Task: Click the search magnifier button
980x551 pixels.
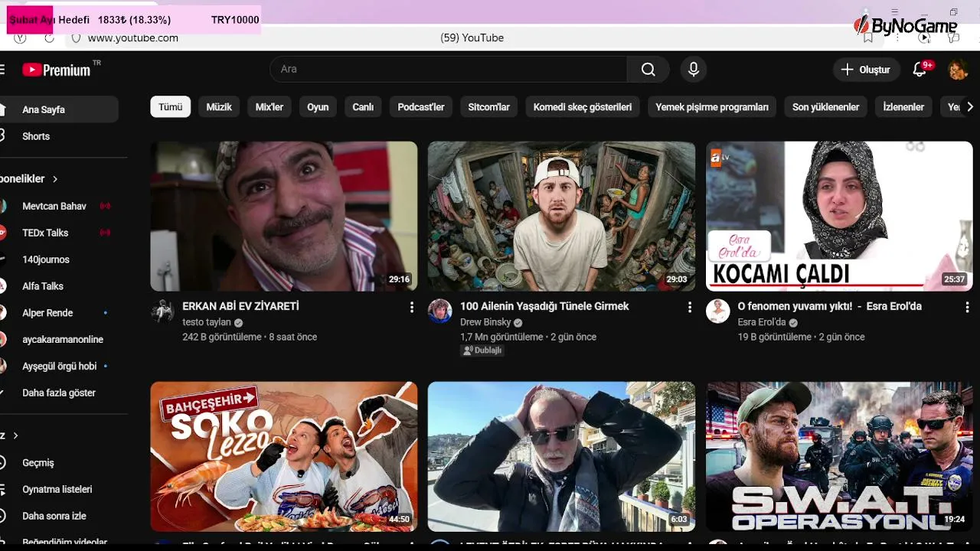Action: point(648,70)
